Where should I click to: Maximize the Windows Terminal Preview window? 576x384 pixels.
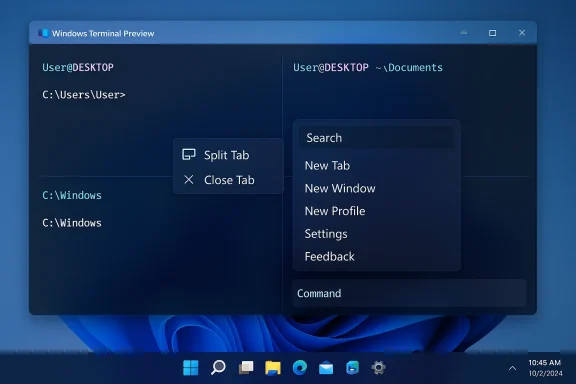tap(493, 33)
